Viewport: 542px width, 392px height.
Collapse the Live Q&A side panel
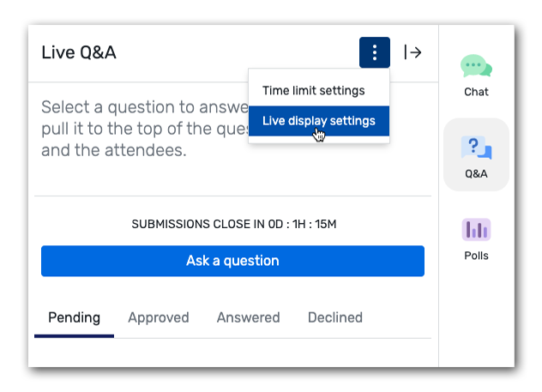click(413, 52)
